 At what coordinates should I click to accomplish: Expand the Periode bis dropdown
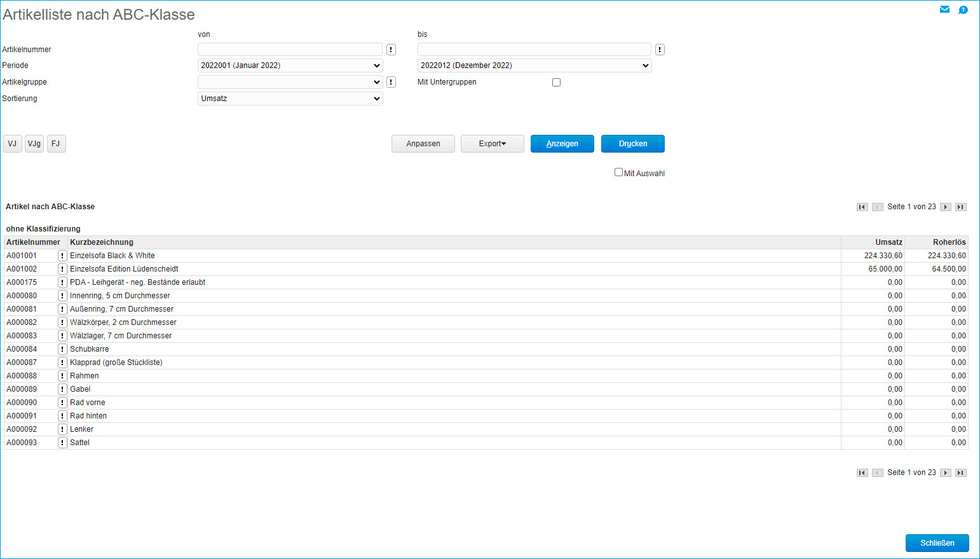click(x=534, y=66)
